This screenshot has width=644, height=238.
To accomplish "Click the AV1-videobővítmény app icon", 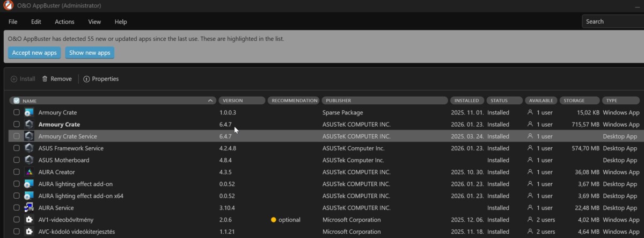I will tap(29, 220).
